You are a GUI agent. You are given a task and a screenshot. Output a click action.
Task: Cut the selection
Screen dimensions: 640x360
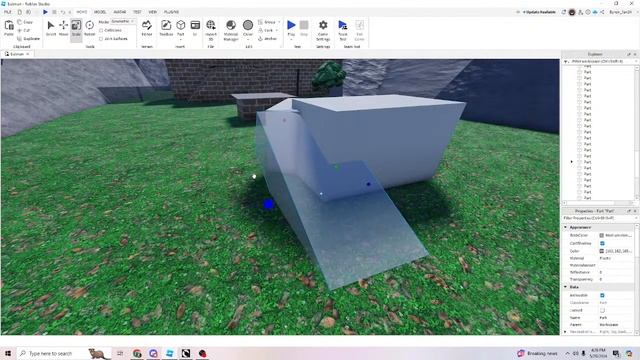click(x=24, y=30)
